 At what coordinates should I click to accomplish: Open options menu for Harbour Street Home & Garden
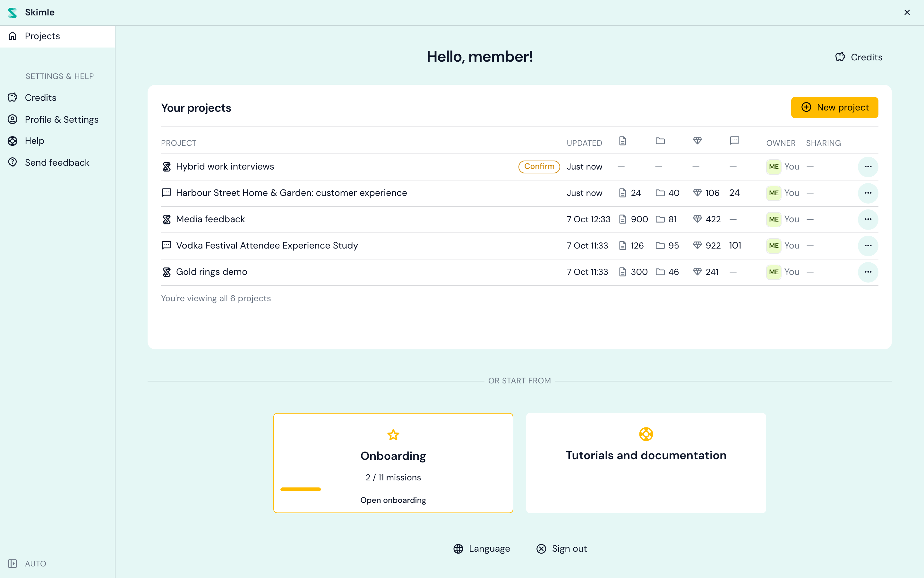point(868,193)
